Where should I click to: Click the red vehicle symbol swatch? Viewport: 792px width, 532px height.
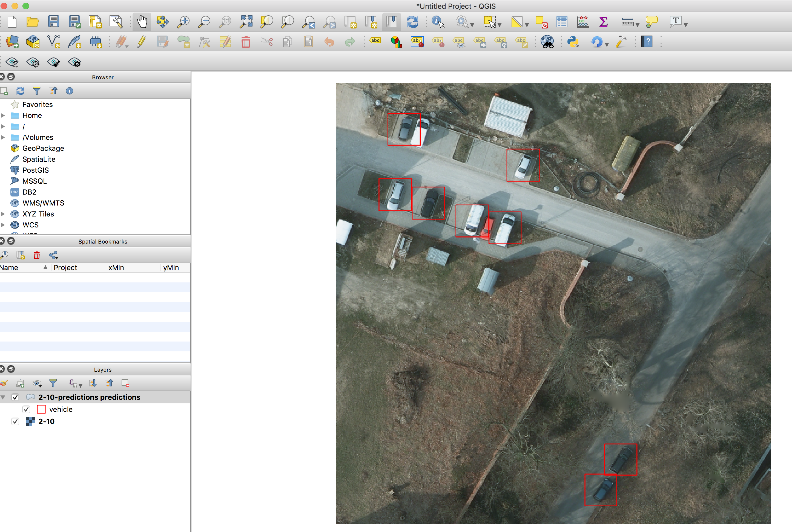(41, 409)
